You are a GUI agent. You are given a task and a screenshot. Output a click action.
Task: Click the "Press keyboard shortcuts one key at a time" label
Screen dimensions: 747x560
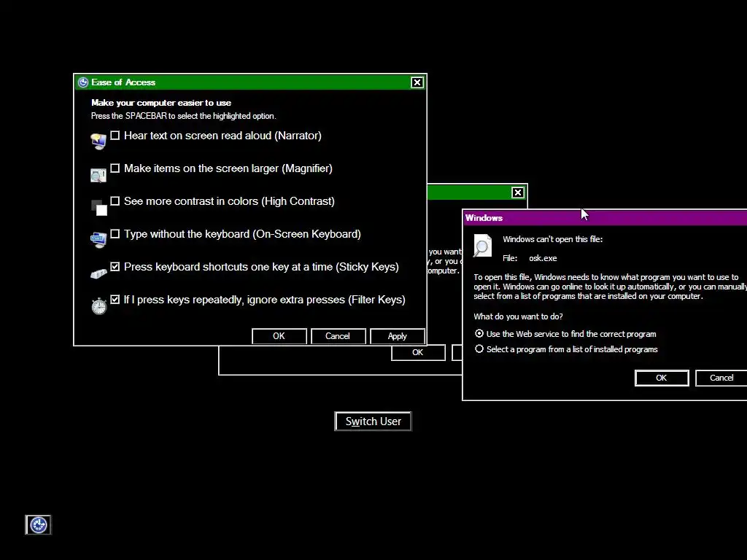point(261,267)
